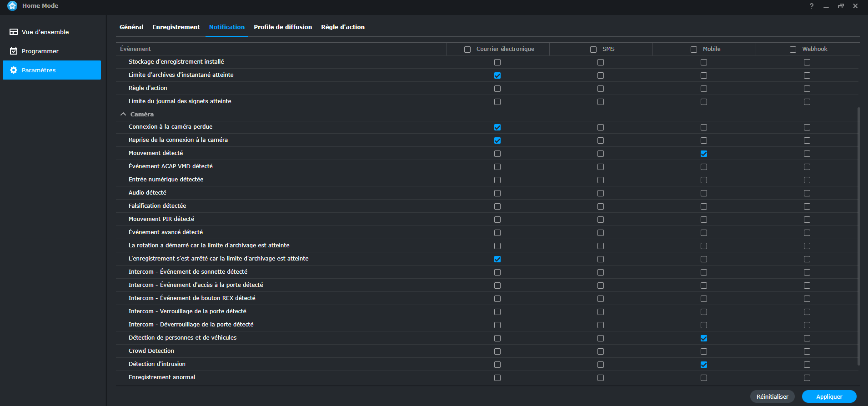Disable Mobile for Mouvement détecté
The image size is (868, 406).
point(704,154)
